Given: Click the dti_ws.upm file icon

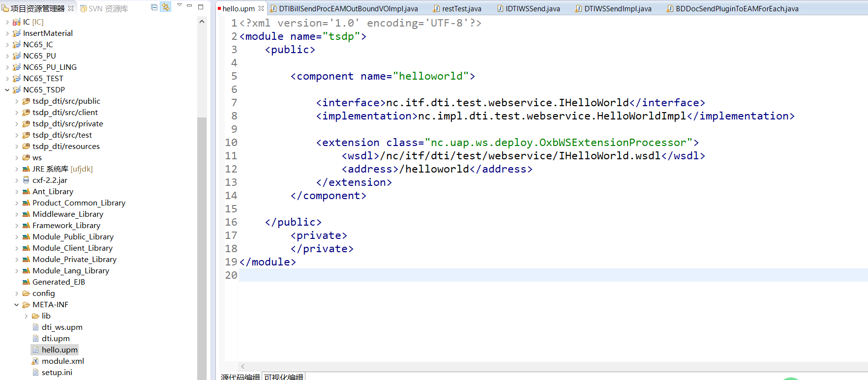Looking at the screenshot, I should tap(35, 327).
